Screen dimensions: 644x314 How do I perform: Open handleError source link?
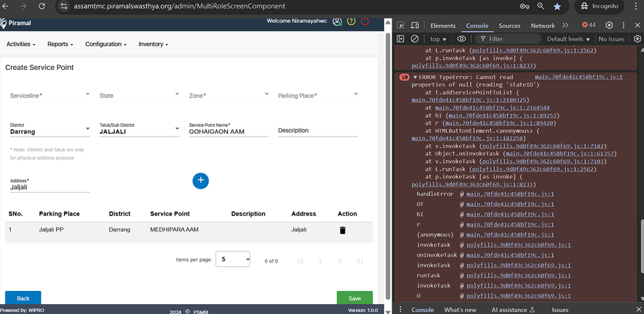pos(510,194)
